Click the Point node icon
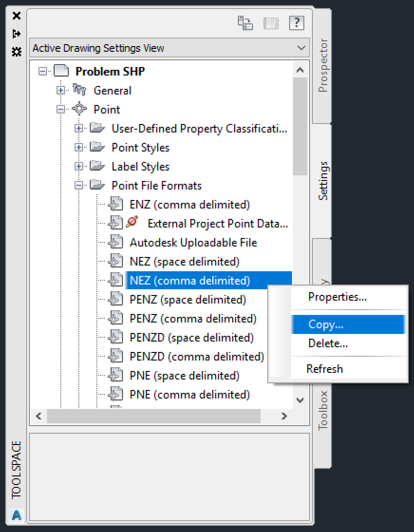The width and height of the screenshot is (414, 532). [x=79, y=110]
